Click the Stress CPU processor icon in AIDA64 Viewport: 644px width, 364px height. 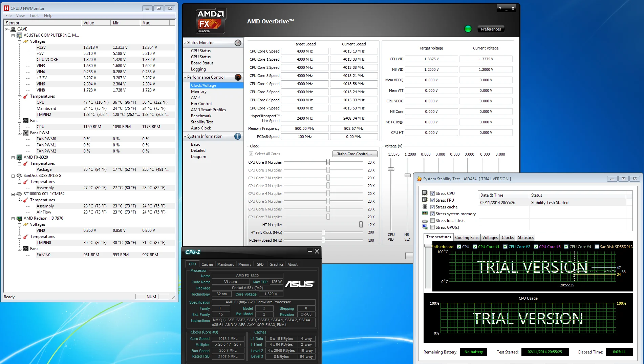click(425, 193)
